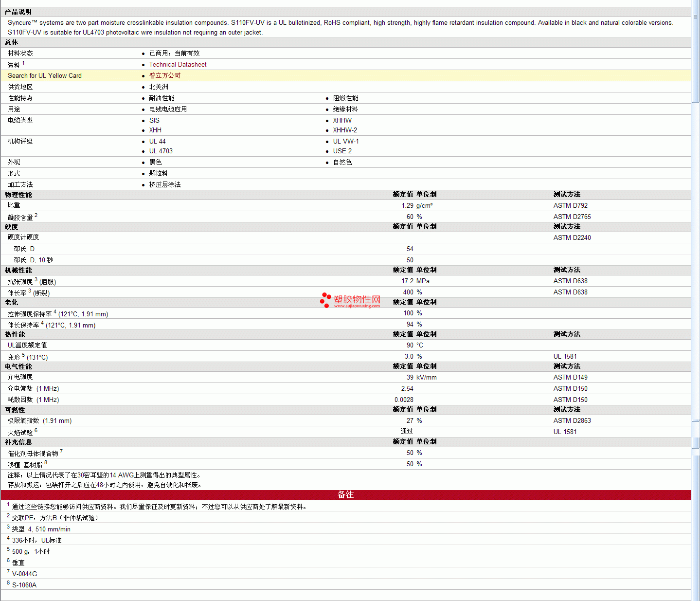Select the 500 g，1小时 footnote
This screenshot has height=601, width=700.
31,551
